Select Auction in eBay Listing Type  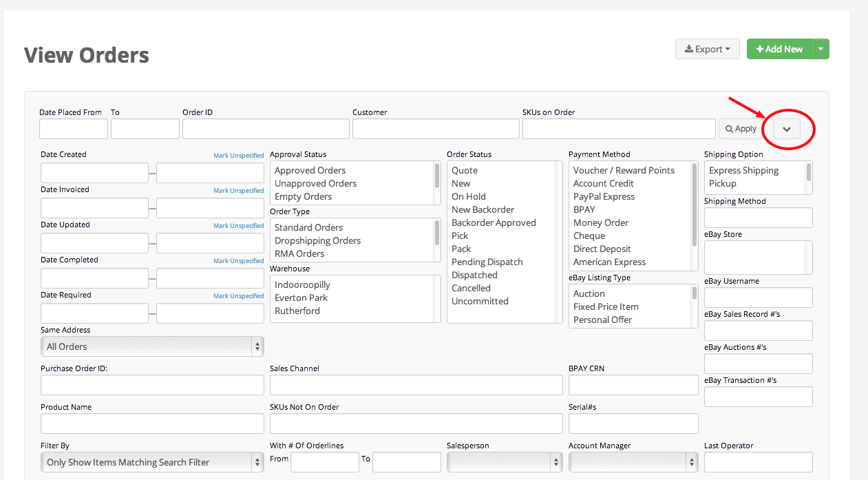(589, 293)
